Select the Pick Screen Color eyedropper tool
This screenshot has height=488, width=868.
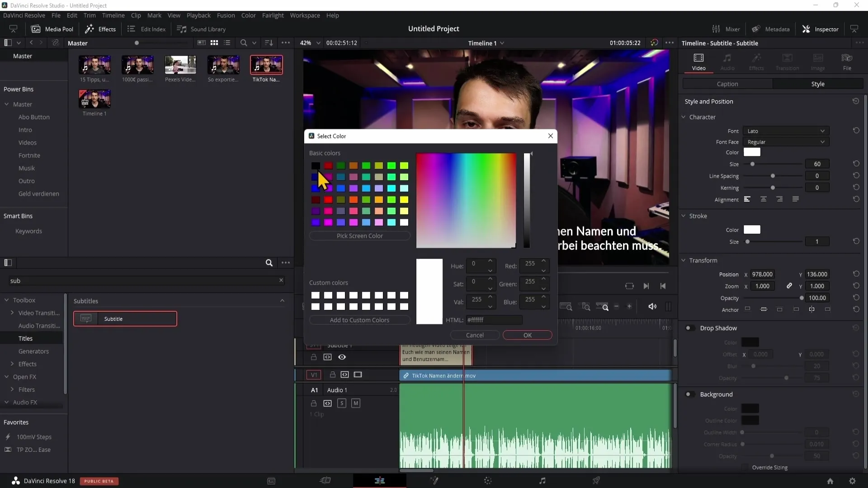click(x=359, y=235)
